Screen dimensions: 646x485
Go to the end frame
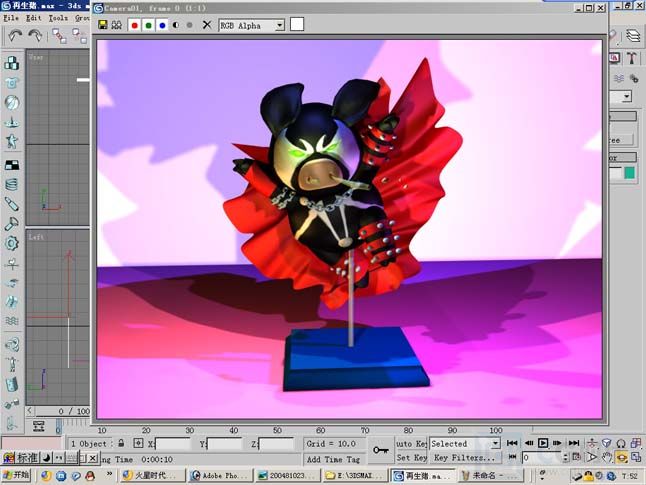pos(574,443)
